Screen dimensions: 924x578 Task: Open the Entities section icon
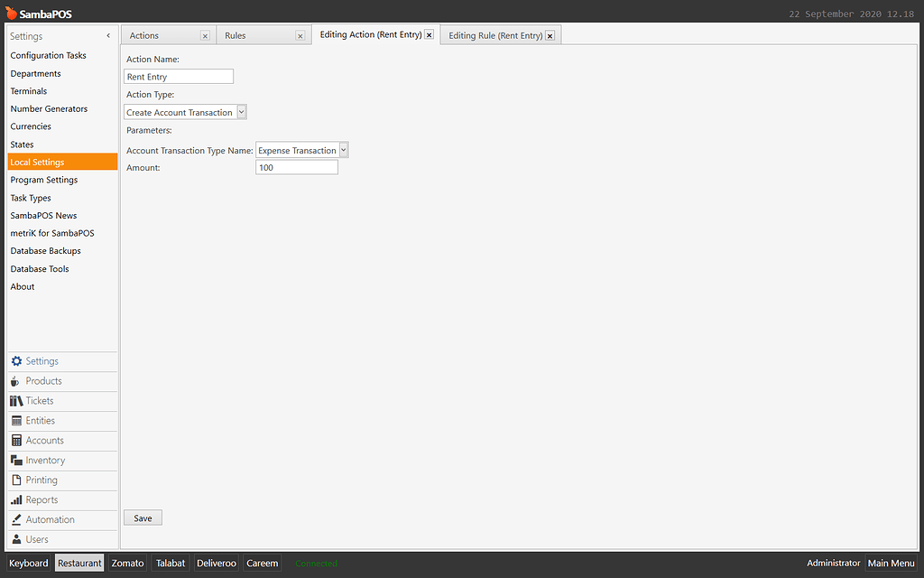coord(18,420)
